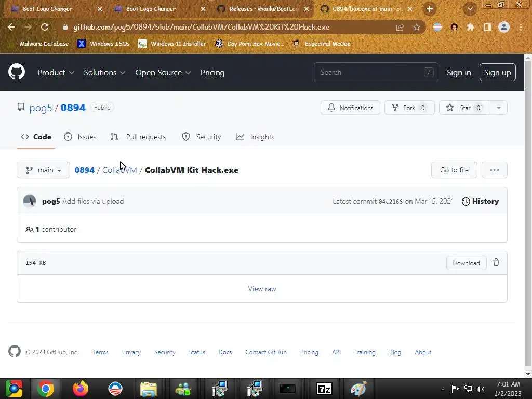Open commit History link

pos(480,201)
